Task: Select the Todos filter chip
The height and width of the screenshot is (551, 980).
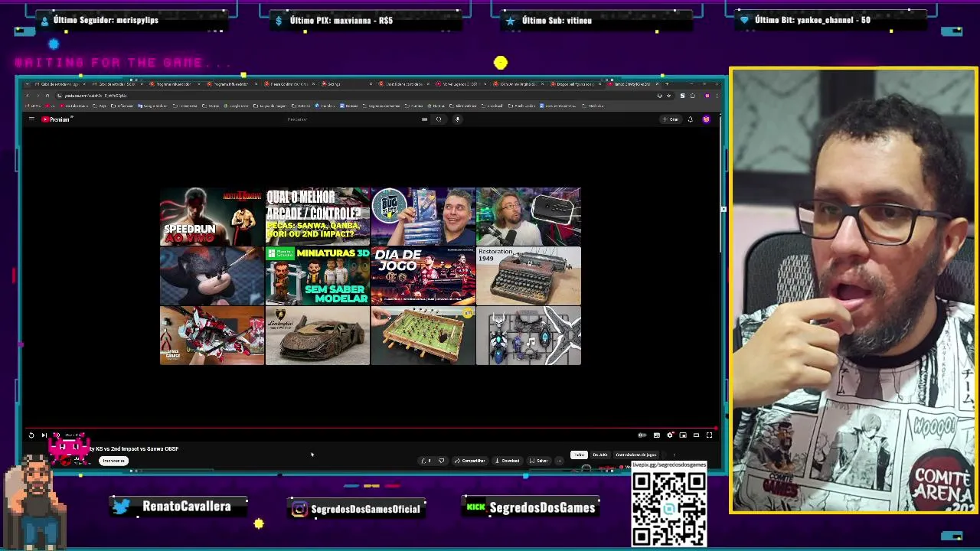Action: [x=579, y=455]
